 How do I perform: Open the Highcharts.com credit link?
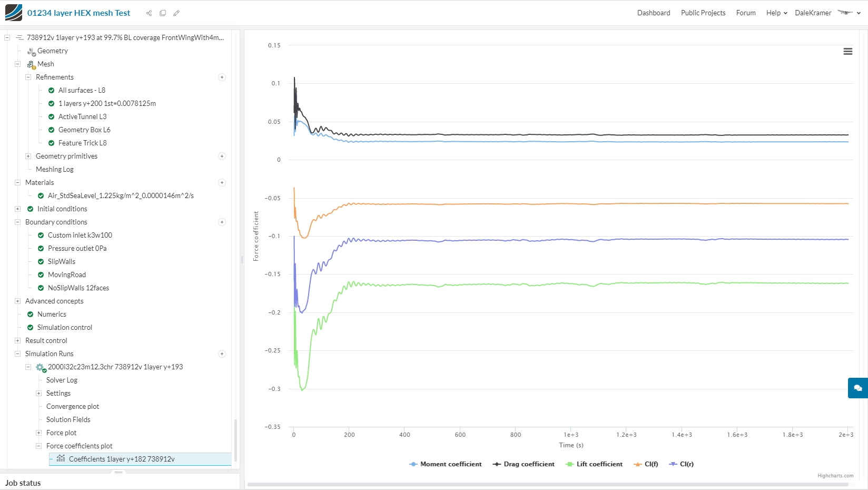coord(835,476)
